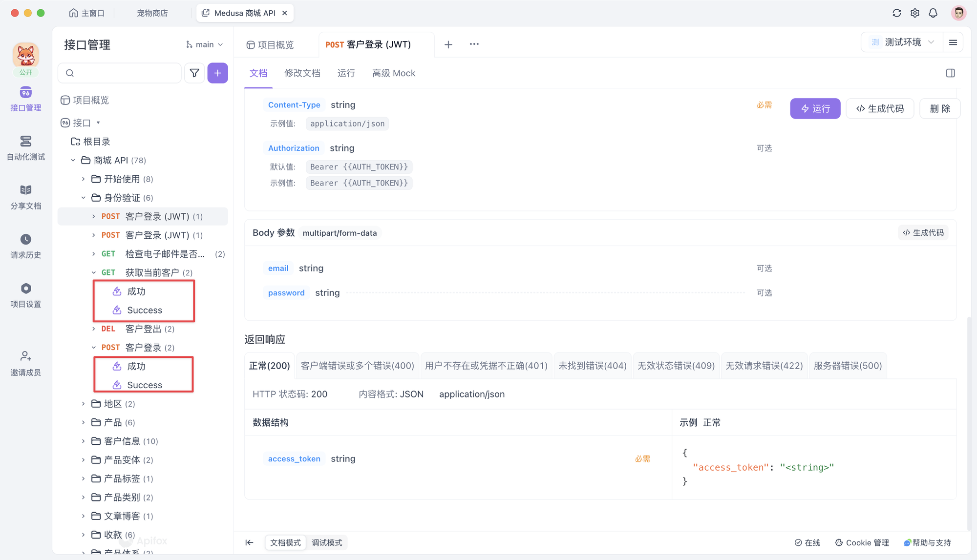This screenshot has height=560, width=977.
Task: Expand the 产品 folder
Action: 83,422
